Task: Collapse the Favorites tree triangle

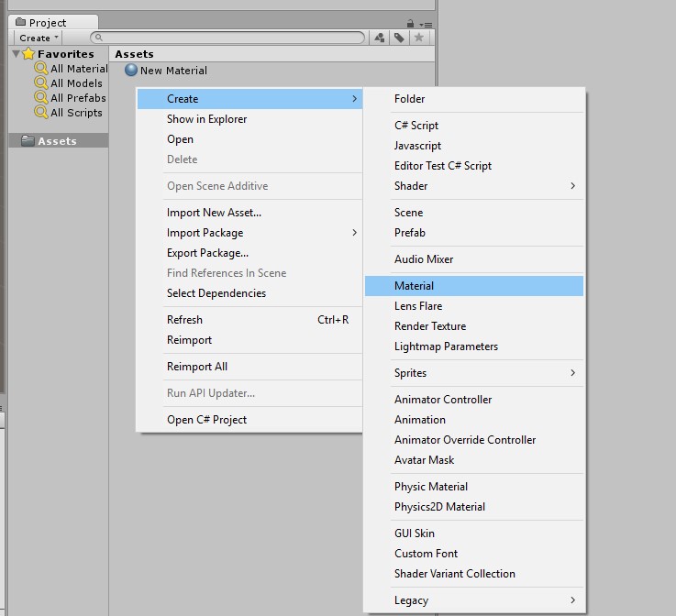Action: tap(17, 54)
